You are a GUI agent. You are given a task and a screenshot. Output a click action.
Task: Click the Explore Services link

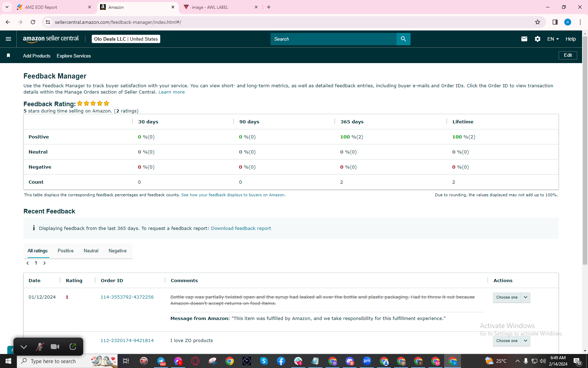pos(74,56)
